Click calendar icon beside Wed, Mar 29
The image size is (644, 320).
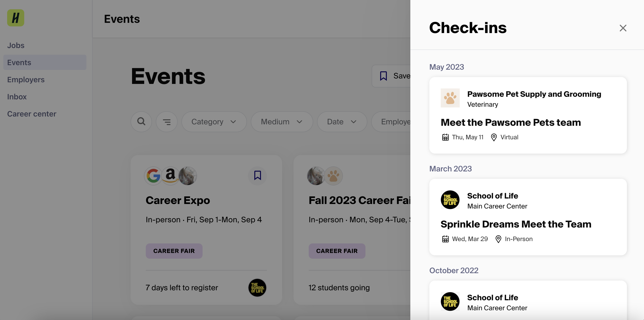(x=445, y=239)
